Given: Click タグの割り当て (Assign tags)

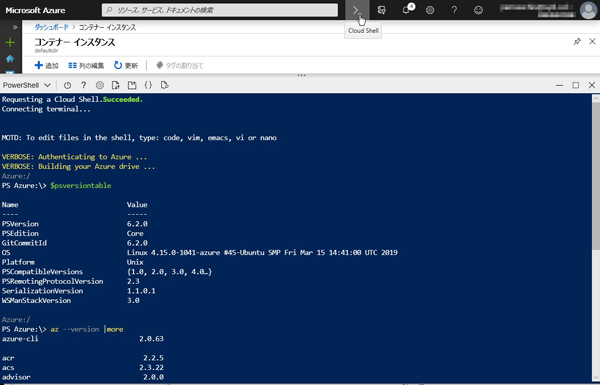Looking at the screenshot, I should pos(180,65).
